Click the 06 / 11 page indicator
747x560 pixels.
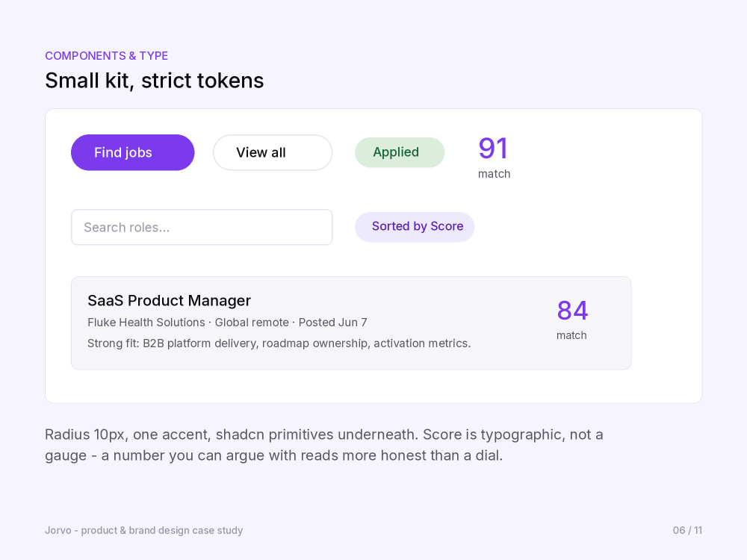[x=687, y=530]
